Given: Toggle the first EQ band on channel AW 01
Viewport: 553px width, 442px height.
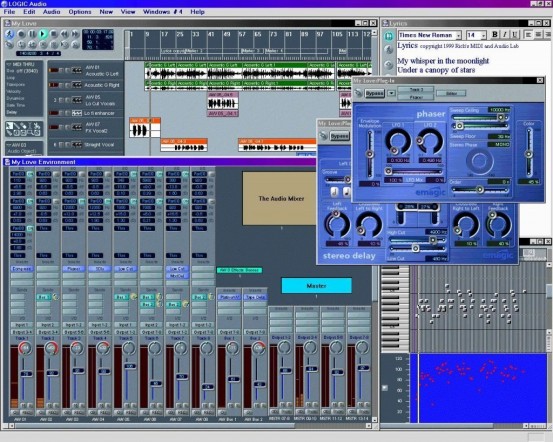Looking at the screenshot, I should click(x=30, y=174).
